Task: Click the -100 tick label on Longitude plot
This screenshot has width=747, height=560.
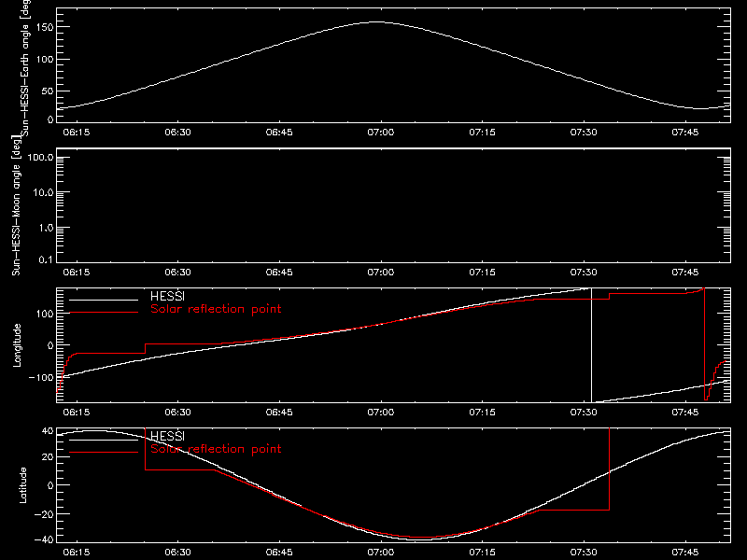Action: point(41,377)
